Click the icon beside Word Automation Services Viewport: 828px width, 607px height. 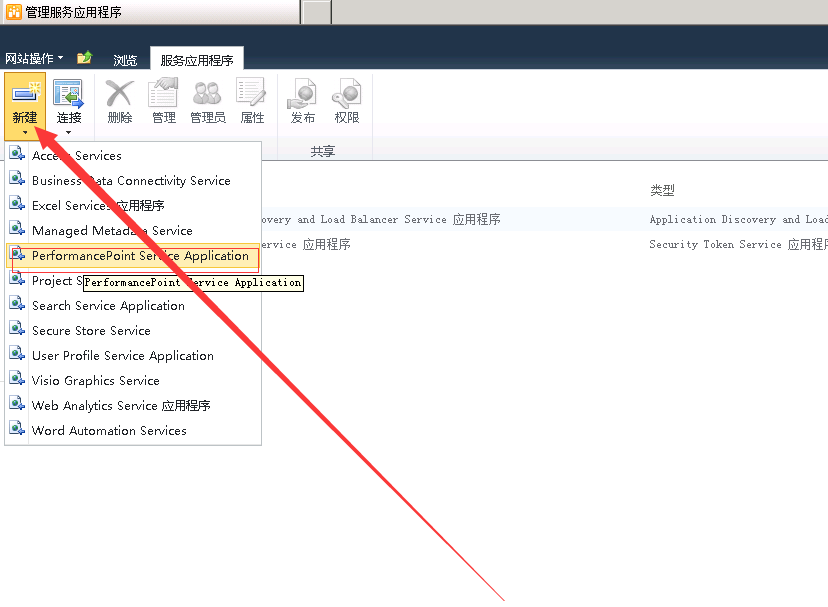click(x=17, y=428)
